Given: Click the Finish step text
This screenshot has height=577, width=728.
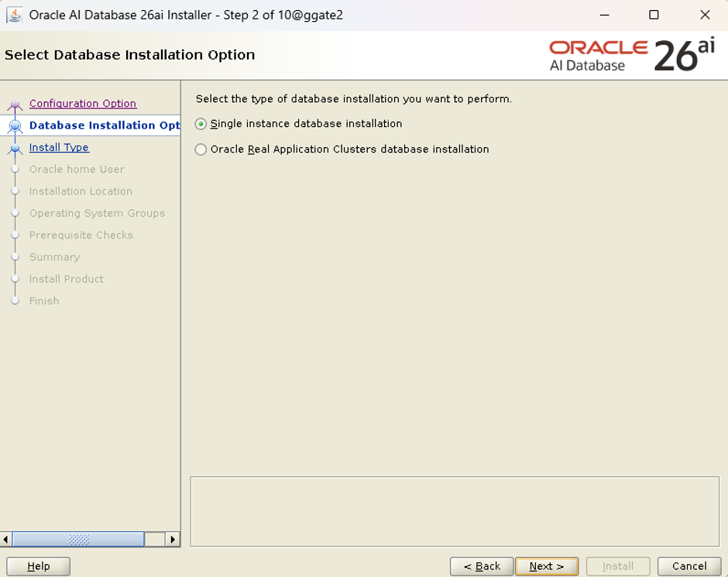Looking at the screenshot, I should 44,301.
